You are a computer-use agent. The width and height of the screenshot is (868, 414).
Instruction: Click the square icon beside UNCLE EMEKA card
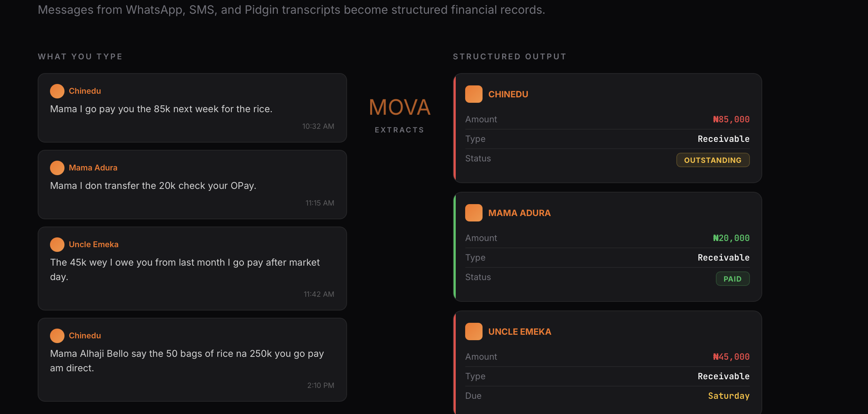pyautogui.click(x=474, y=331)
